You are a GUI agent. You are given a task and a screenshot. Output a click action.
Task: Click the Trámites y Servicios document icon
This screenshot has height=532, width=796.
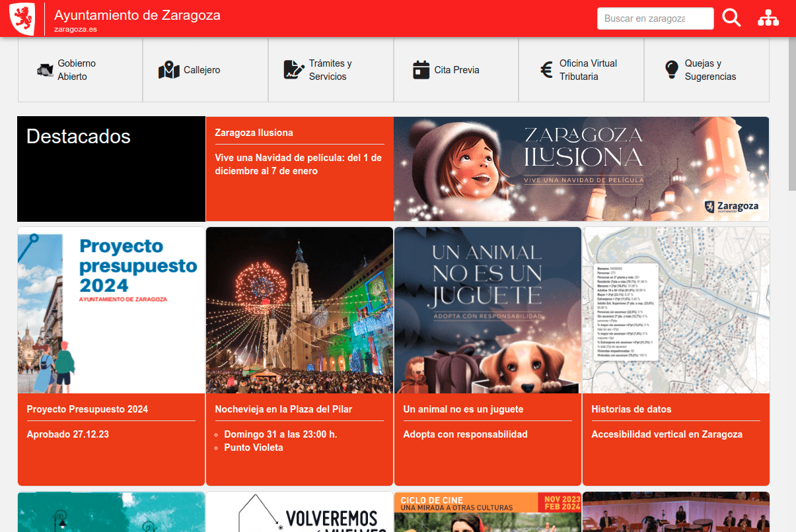click(x=294, y=70)
